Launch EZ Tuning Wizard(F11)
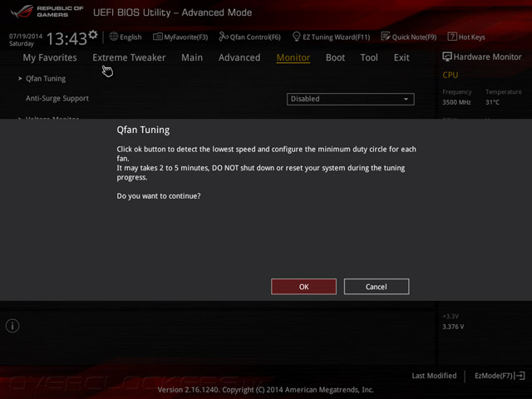The height and width of the screenshot is (399, 532). [331, 37]
